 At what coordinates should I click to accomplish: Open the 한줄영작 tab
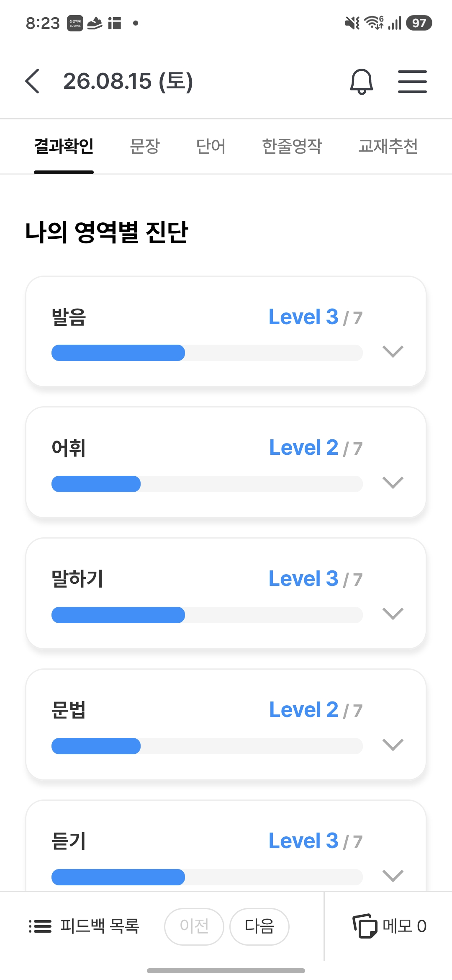pos(292,146)
